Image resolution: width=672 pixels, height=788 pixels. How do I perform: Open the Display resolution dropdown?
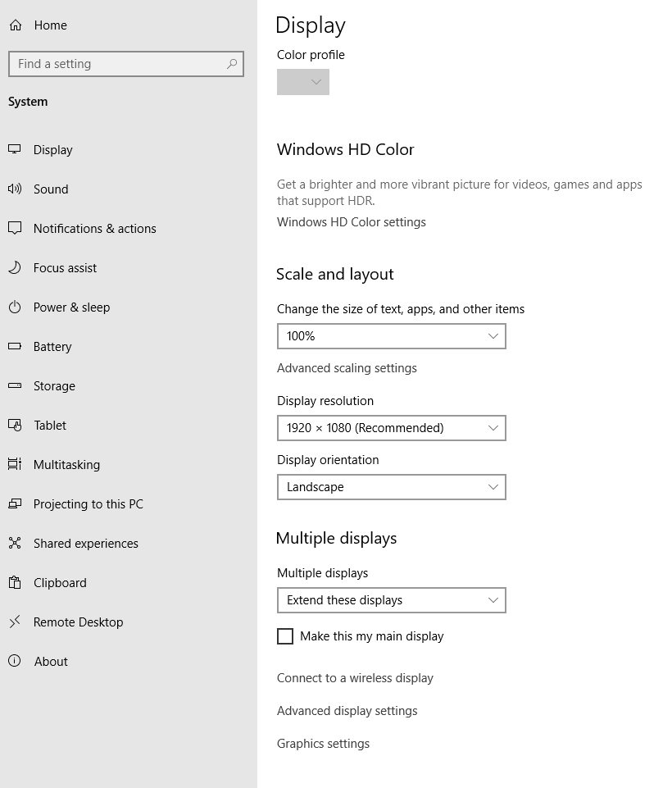(391, 428)
